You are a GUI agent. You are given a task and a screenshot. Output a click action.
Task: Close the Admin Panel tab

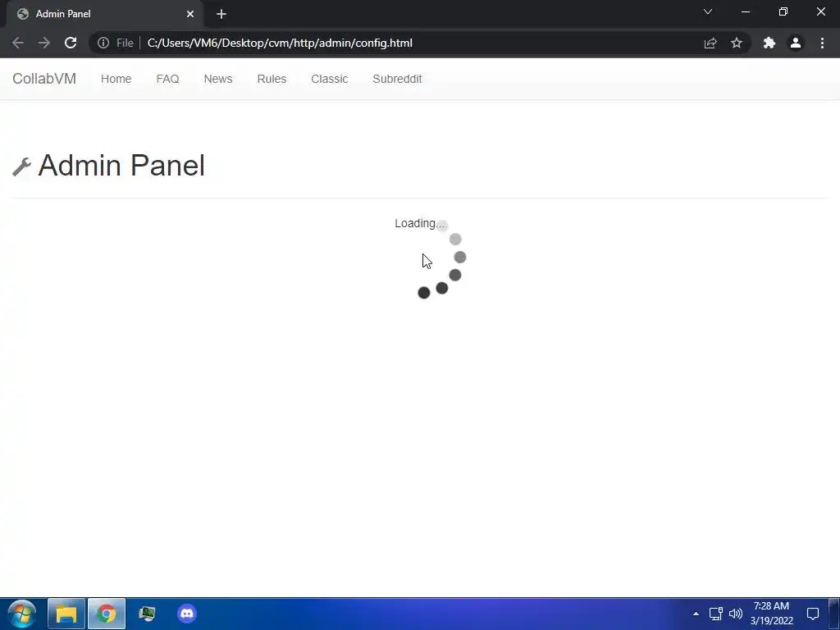coord(190,14)
